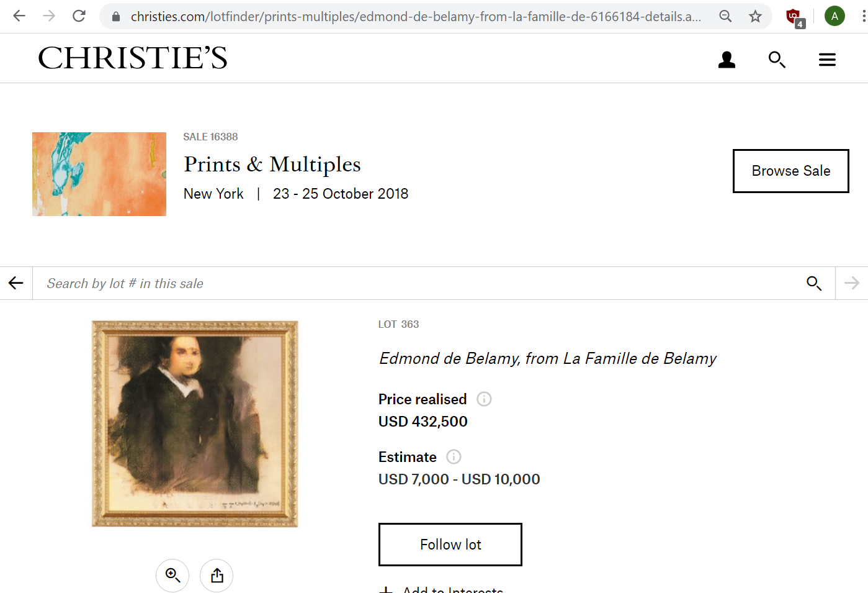Click the Browse Sale button
Image resolution: width=868 pixels, height=593 pixels.
click(790, 171)
